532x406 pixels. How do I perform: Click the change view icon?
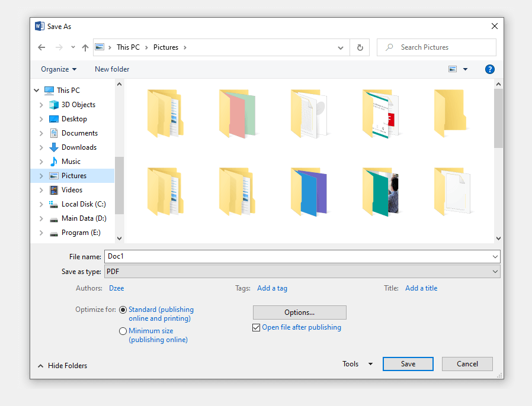[453, 69]
